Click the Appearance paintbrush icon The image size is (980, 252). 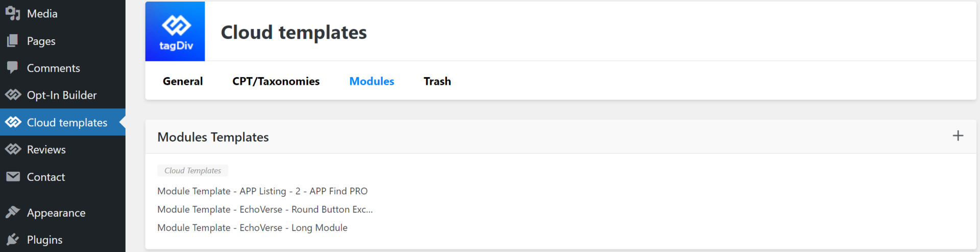point(13,212)
